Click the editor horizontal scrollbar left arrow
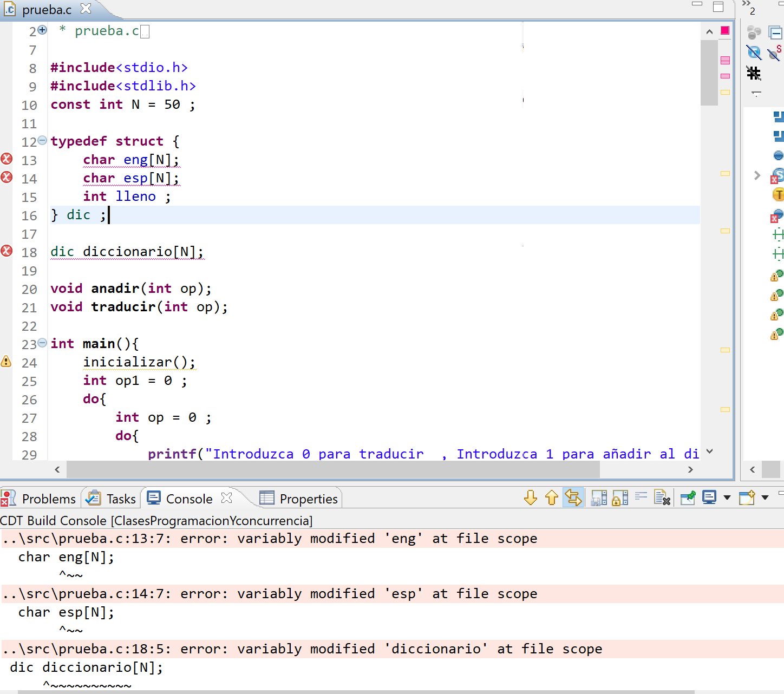This screenshot has width=784, height=694. coord(57,469)
